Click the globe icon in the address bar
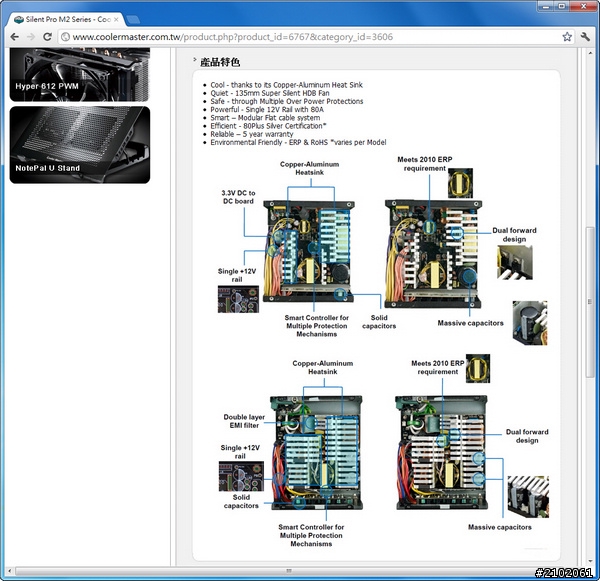This screenshot has width=600, height=581. (x=65, y=37)
